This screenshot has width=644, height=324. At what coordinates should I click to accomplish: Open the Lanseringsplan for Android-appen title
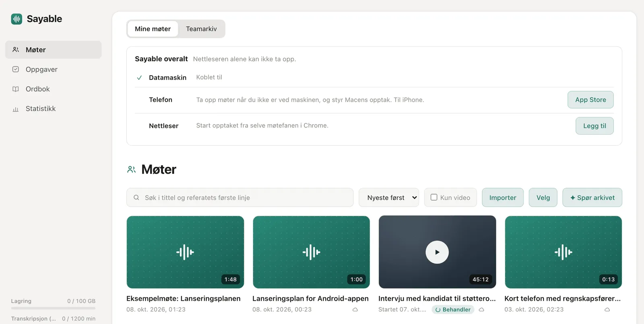pyautogui.click(x=310, y=299)
